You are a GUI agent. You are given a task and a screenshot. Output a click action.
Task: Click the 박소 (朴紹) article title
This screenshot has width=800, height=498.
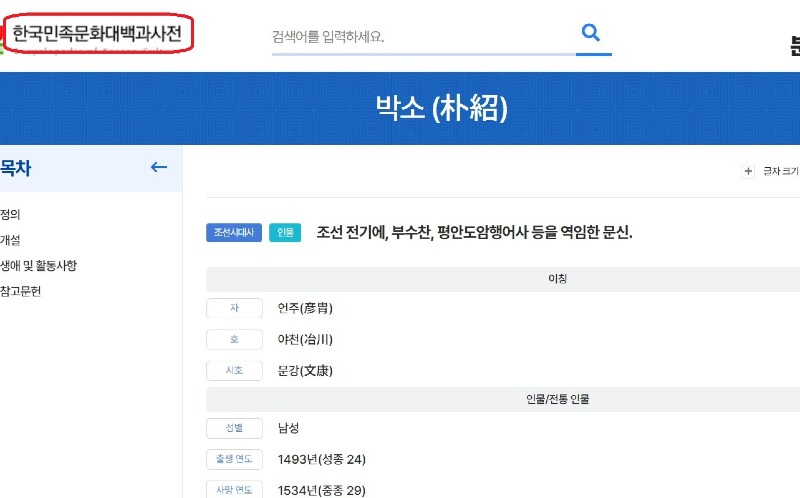click(x=441, y=109)
